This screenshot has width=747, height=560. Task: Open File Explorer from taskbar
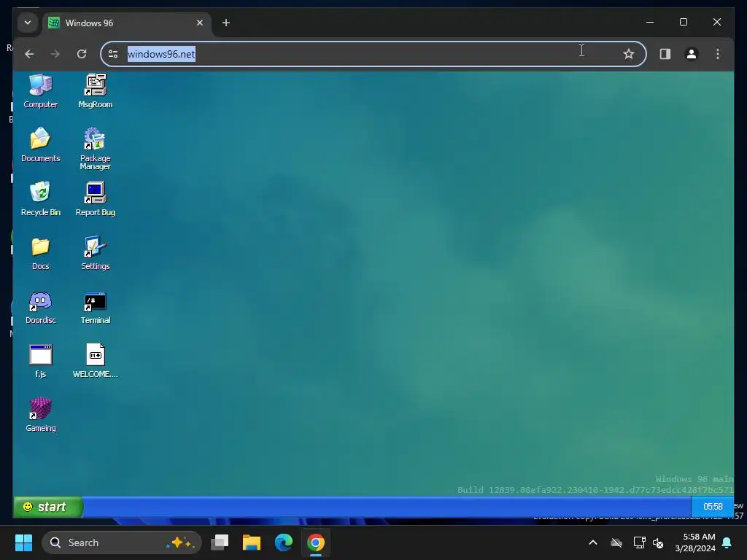coord(252,542)
